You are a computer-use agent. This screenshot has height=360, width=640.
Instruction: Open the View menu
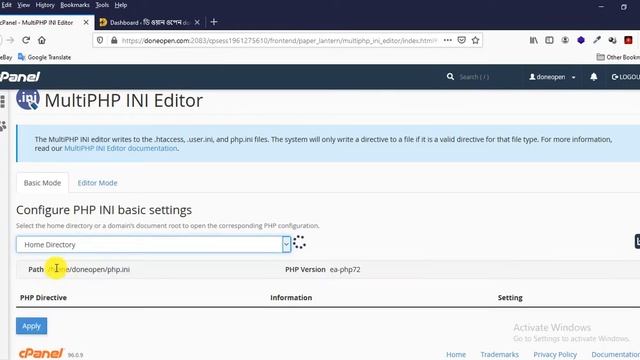(24, 5)
